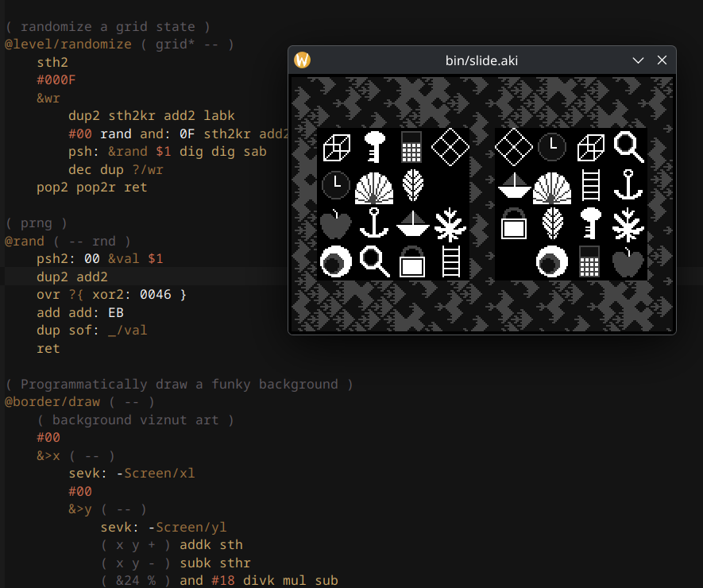This screenshot has height=588, width=703.
Task: Click the clock tile in left grid
Action: click(x=336, y=185)
